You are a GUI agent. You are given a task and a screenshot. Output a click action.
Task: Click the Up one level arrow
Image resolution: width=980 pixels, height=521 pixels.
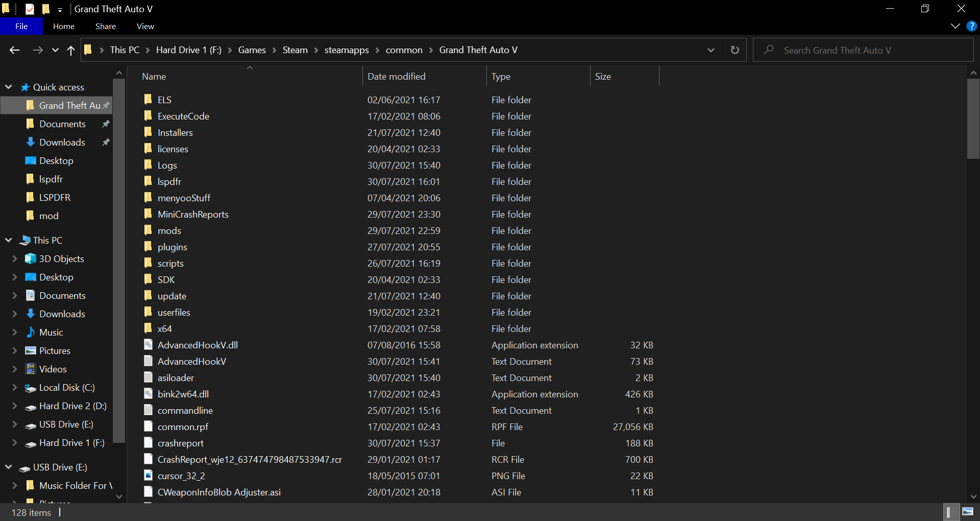tap(71, 50)
